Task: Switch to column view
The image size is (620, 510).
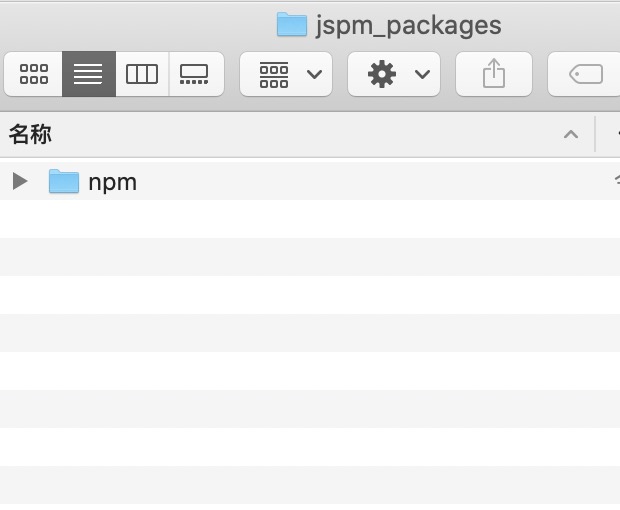Action: 142,74
